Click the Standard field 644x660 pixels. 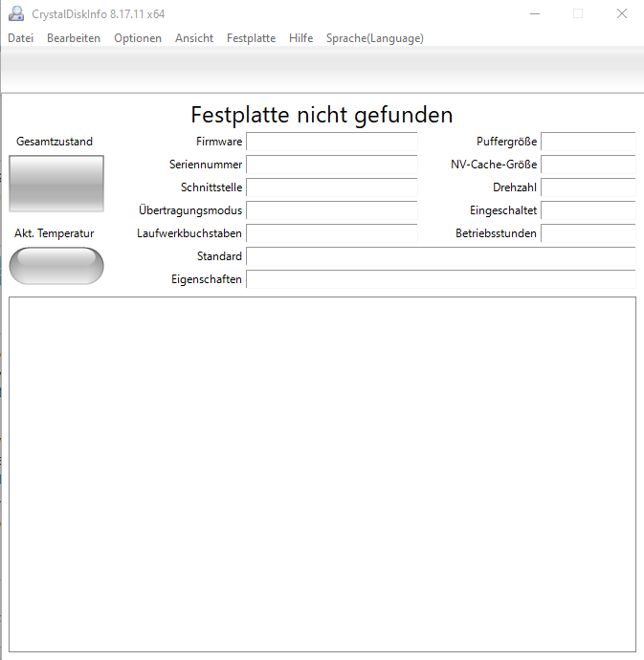point(441,256)
